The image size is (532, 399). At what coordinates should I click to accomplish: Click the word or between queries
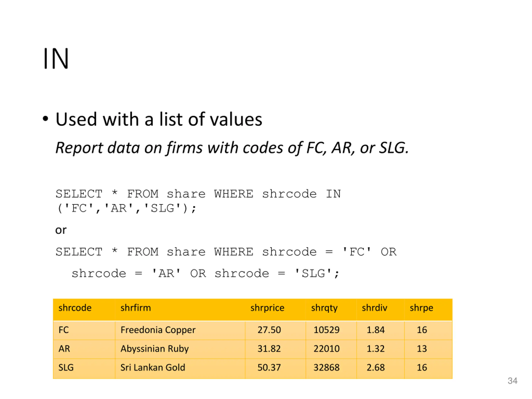point(61,230)
